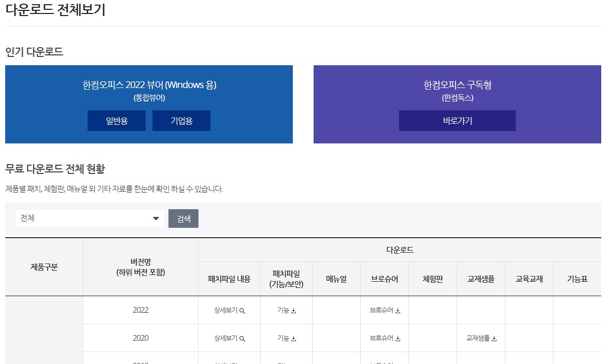The image size is (608, 364).
Task: Download 기능 patch for 2022
Action: click(x=287, y=310)
